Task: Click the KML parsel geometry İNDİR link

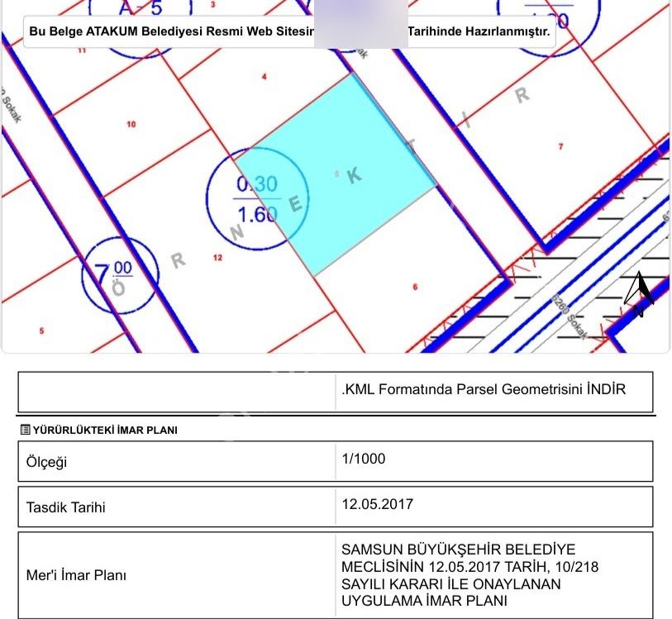Action: (x=484, y=389)
